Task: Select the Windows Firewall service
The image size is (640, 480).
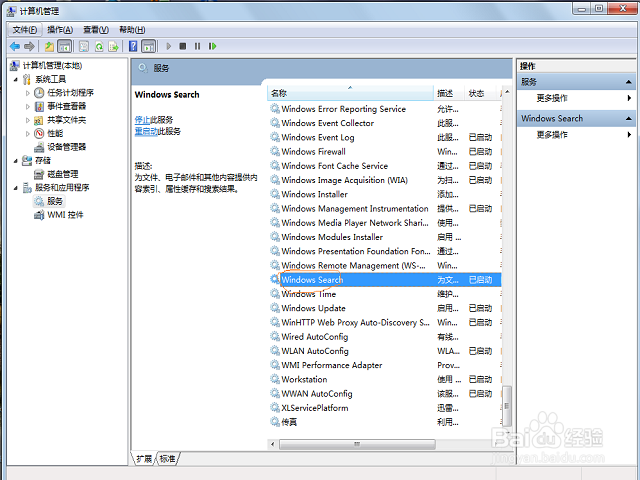Action: (x=313, y=152)
